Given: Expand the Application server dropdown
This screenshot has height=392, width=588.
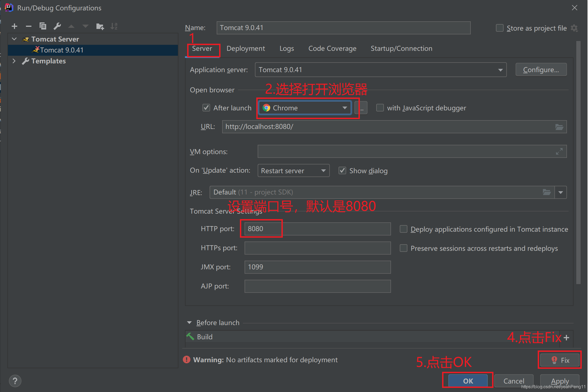Looking at the screenshot, I should (x=500, y=70).
